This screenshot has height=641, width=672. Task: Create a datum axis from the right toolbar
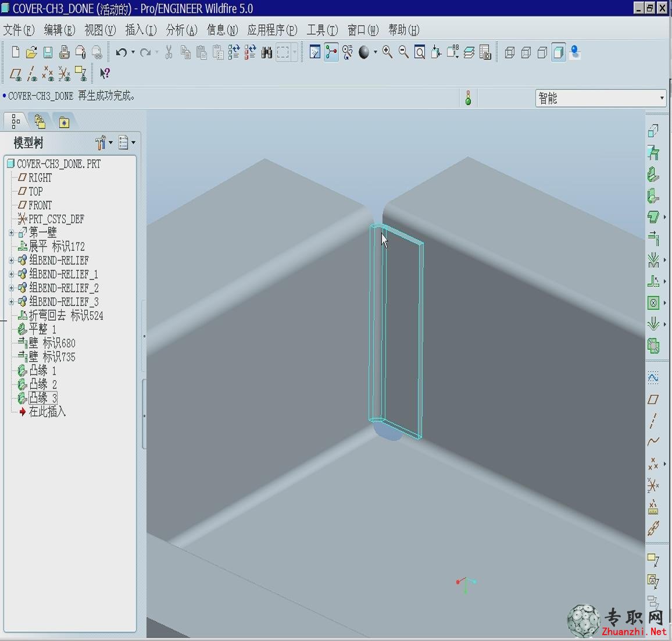[653, 421]
